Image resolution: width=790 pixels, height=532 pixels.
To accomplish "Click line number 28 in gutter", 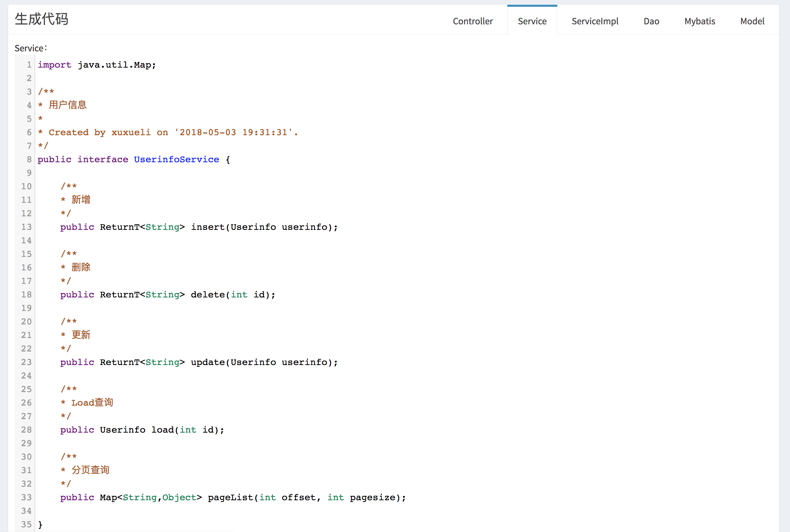I will (x=26, y=430).
